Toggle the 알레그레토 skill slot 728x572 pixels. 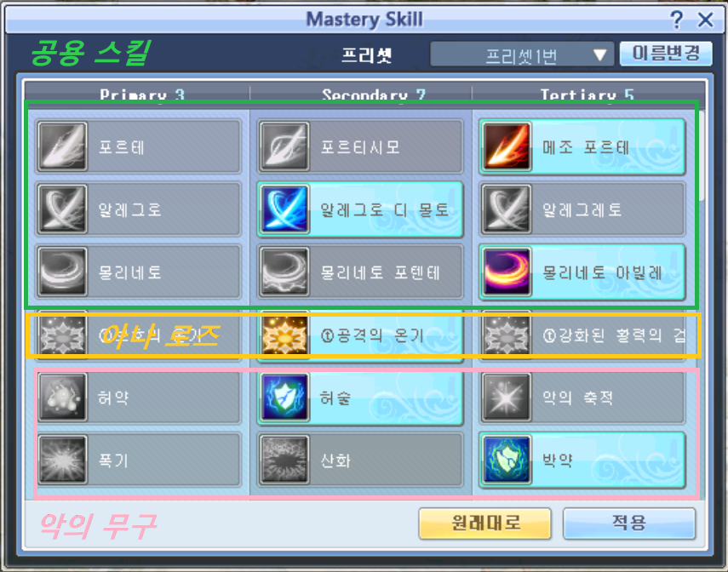tap(582, 209)
